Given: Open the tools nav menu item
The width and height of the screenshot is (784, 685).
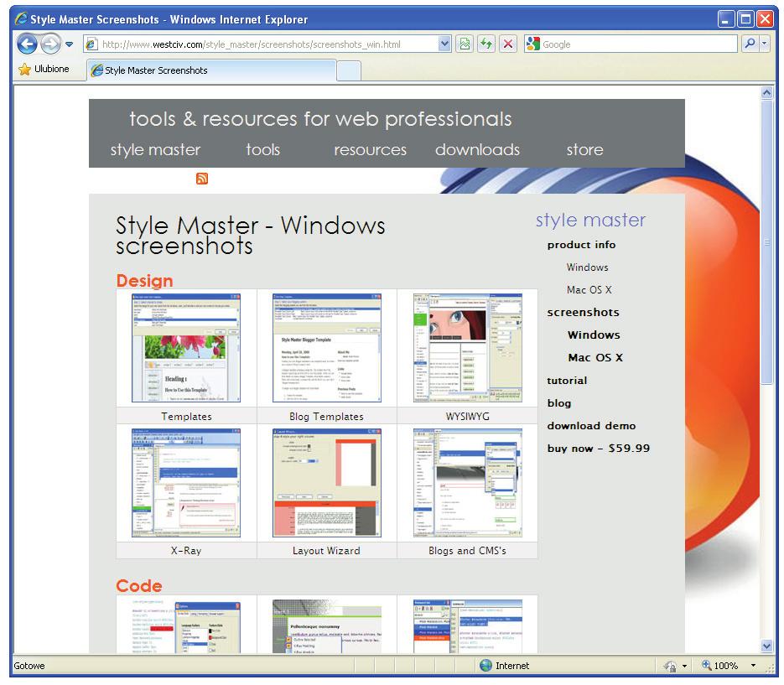Looking at the screenshot, I should (262, 149).
